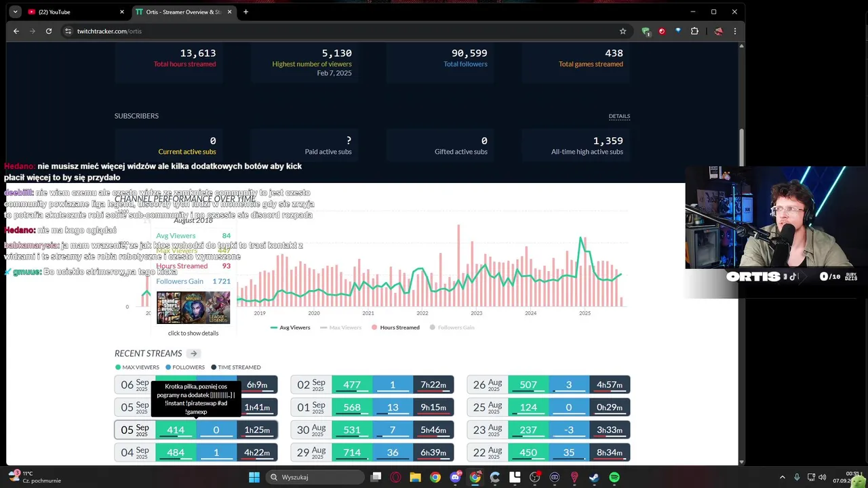
Task: Launch Opera from the taskbar
Action: tap(395, 477)
